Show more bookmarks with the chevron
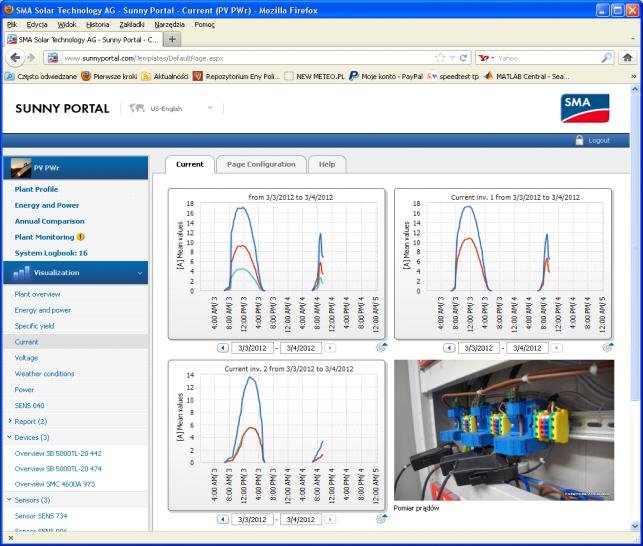 pos(633,76)
